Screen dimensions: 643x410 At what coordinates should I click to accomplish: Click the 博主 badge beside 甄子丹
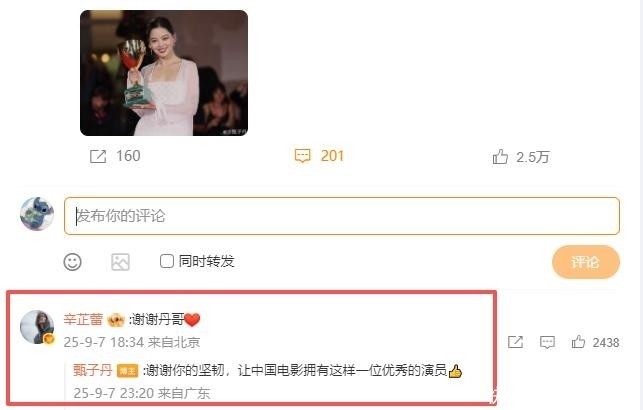(x=128, y=371)
